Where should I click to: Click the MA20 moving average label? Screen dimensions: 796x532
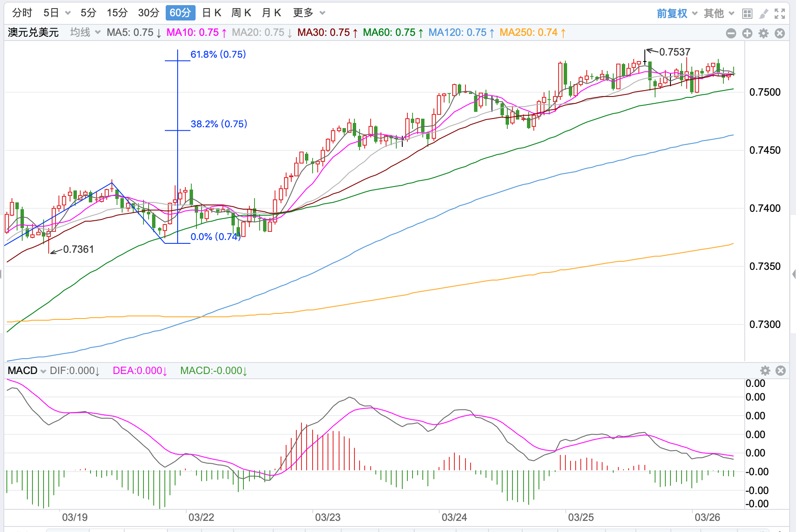(262, 32)
